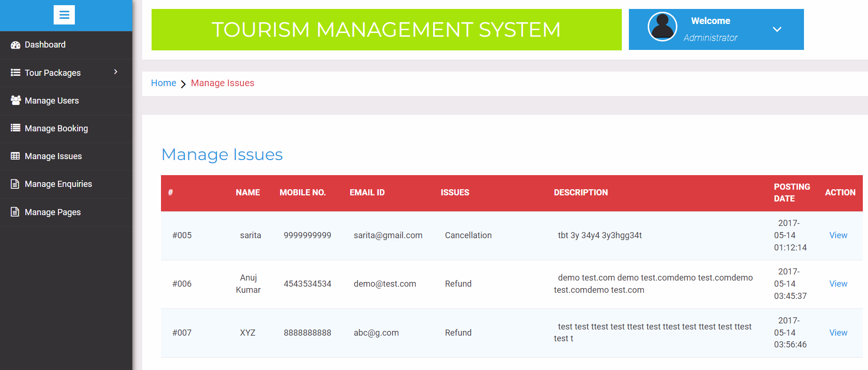Click the Manage Pages document icon
Image resolution: width=868 pixels, height=370 pixels.
click(x=15, y=212)
